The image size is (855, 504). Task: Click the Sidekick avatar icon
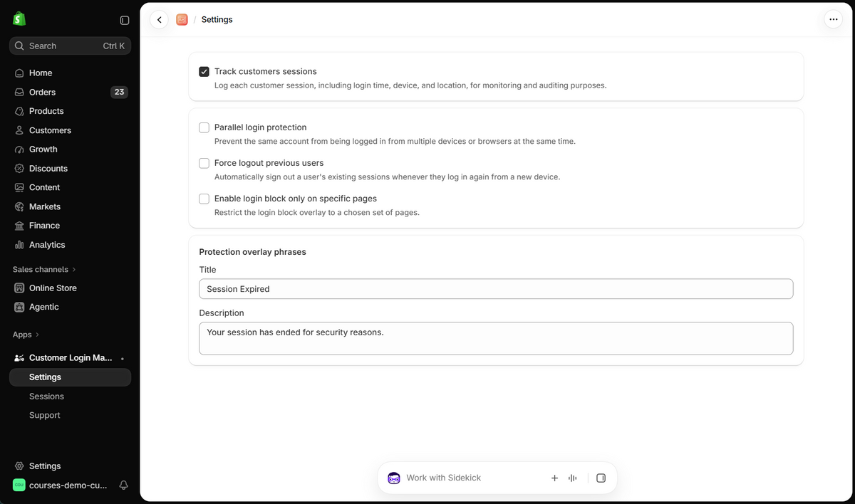pyautogui.click(x=394, y=478)
